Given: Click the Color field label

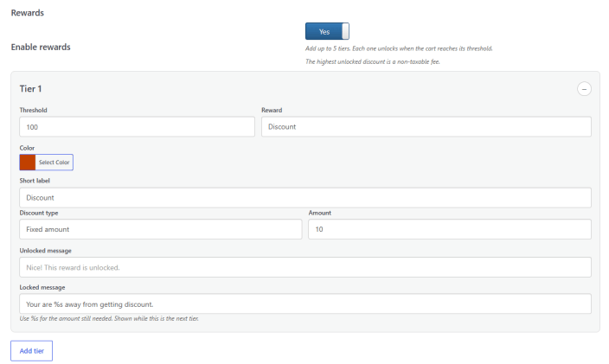Looking at the screenshot, I should [x=27, y=148].
